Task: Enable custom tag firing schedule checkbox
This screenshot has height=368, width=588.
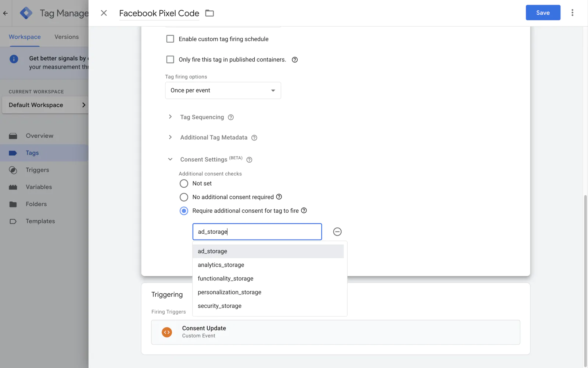Action: click(170, 39)
